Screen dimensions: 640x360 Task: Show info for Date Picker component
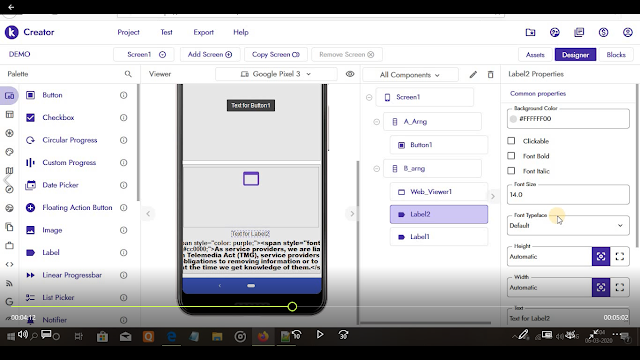[123, 185]
